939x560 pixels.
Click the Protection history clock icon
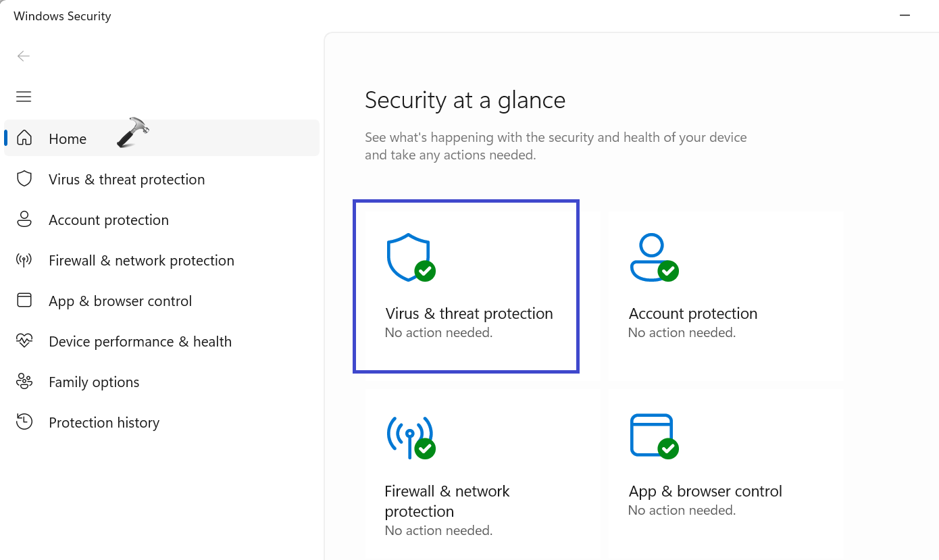24,422
